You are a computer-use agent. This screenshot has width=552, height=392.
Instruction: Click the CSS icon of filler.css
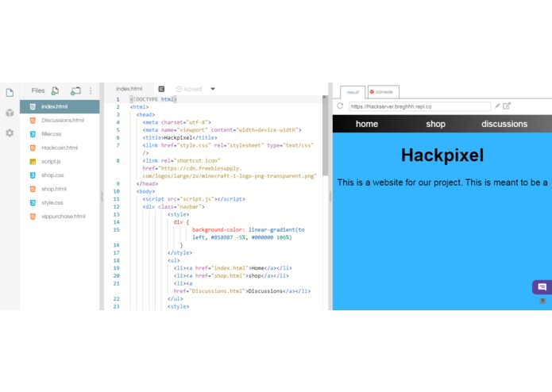click(33, 134)
